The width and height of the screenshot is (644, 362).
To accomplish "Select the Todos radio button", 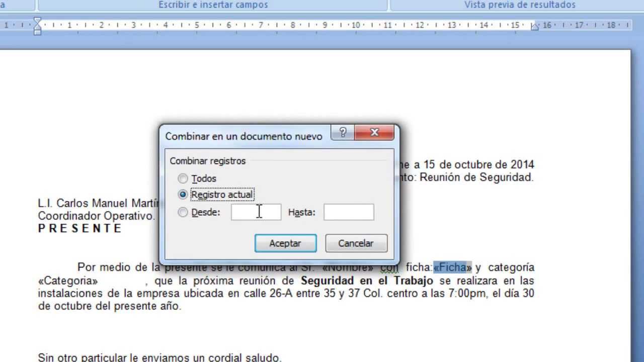I will point(183,178).
